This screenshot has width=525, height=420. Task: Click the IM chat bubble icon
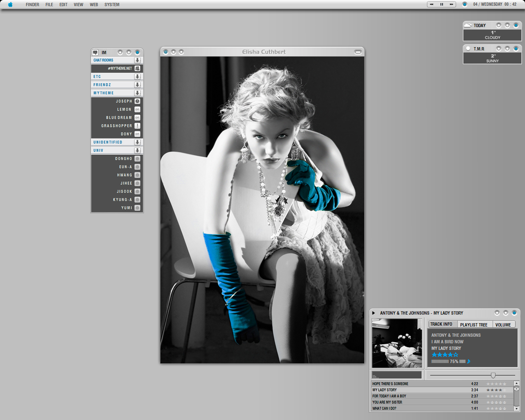pos(95,52)
